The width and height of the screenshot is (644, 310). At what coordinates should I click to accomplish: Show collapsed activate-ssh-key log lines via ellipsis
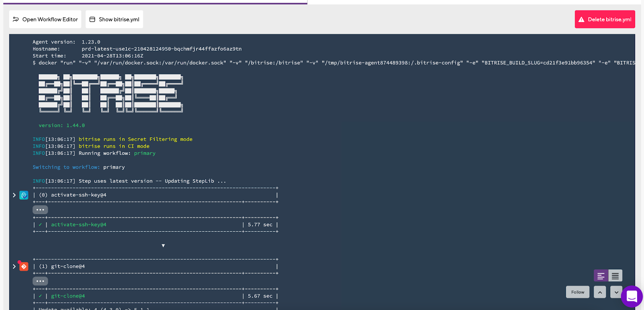40,210
